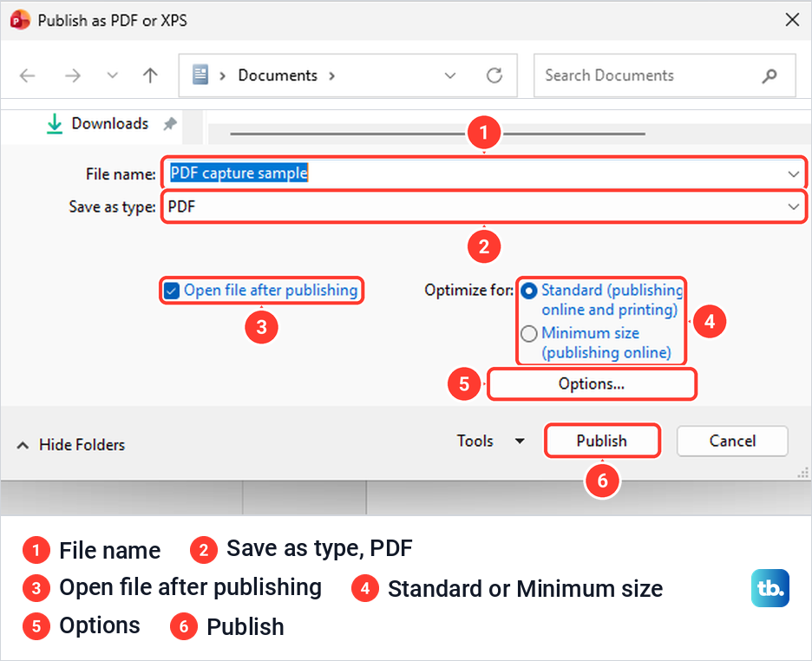Click the tb. logo badge
Screen dimensions: 812x661
[770, 588]
